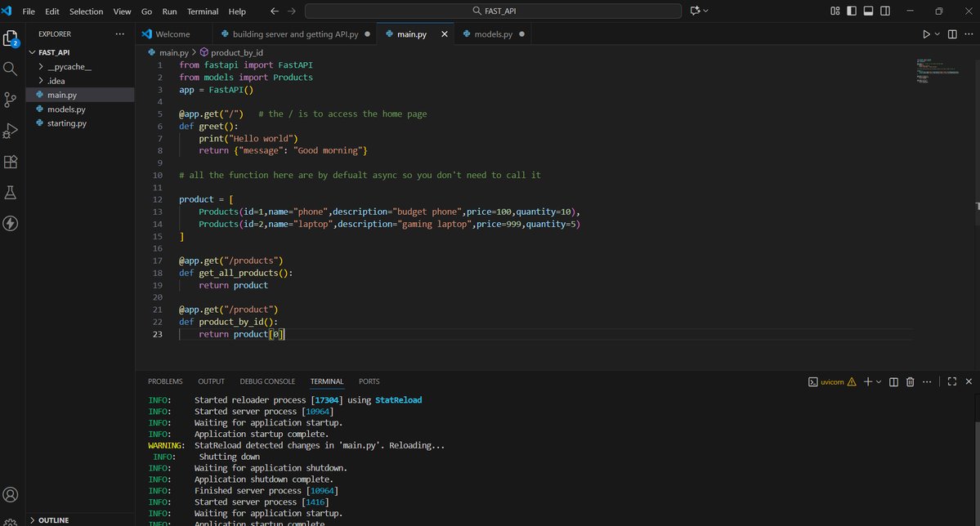Open the Terminal menu
The width and height of the screenshot is (980, 526).
click(203, 11)
